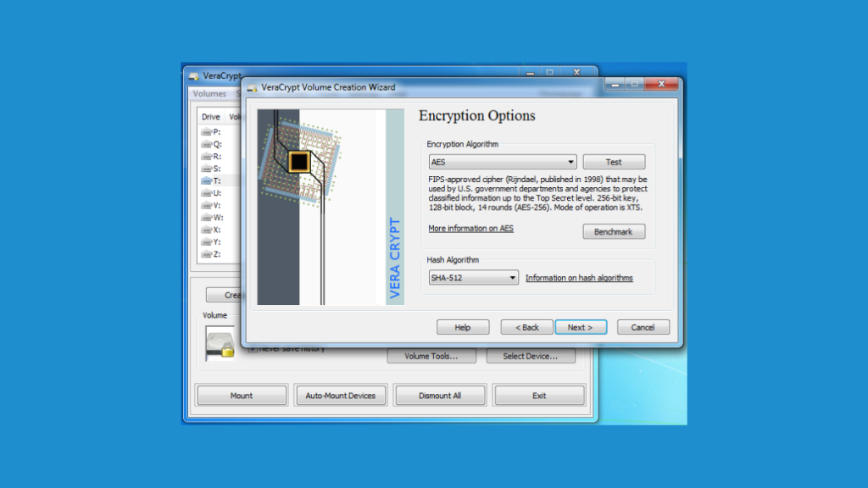Open Information on hash algorithms link
This screenshot has height=488, width=868.
pos(578,278)
